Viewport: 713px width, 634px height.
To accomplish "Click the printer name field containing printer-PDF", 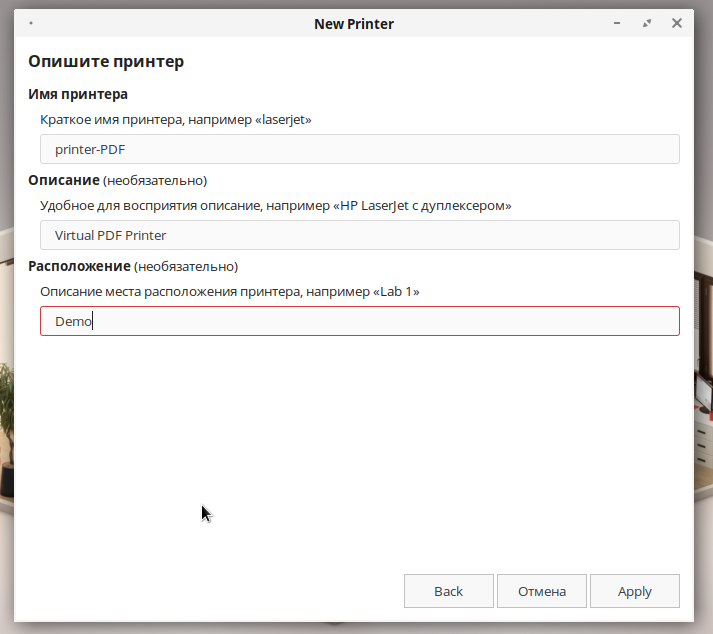I will pos(360,149).
